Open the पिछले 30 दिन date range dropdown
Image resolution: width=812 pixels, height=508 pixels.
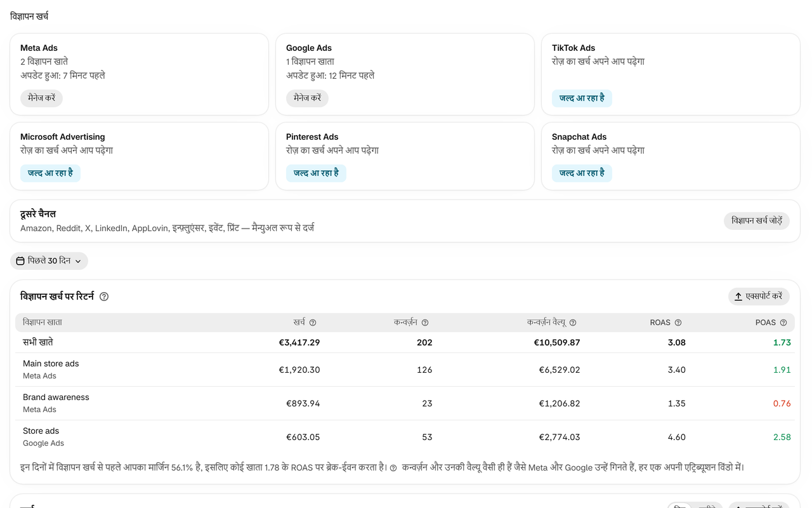coord(49,261)
